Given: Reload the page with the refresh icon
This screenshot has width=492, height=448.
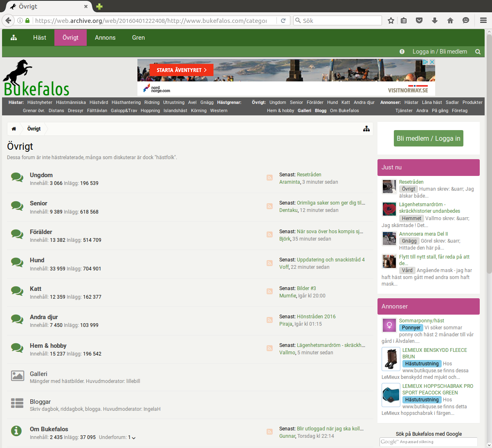Looking at the screenshot, I should [283, 20].
